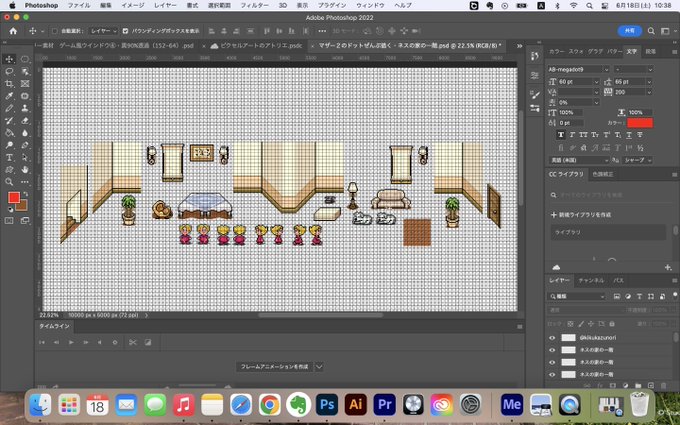Click red text color swatch in Character panel
680x425 pixels.
coord(640,123)
